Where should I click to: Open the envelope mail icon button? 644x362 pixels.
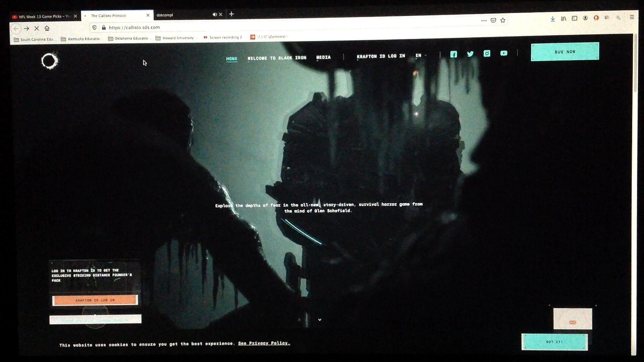click(573, 319)
